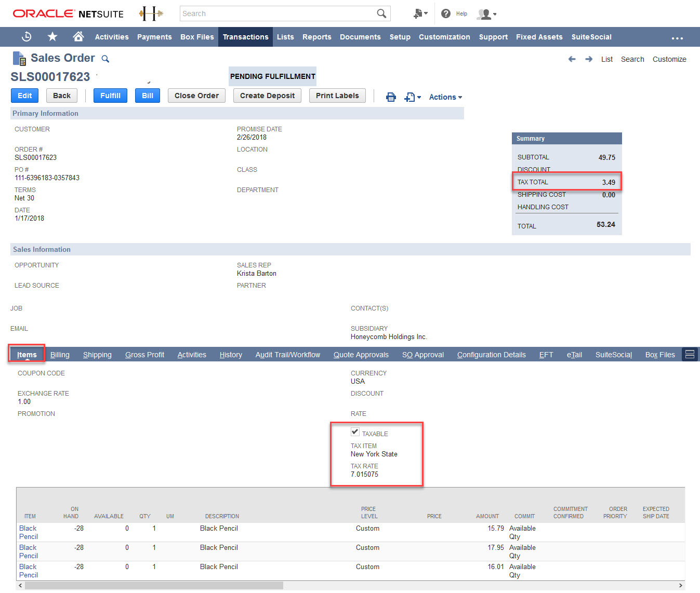The image size is (700, 593).
Task: Open Black Pencil item with amount 17.95
Action: 28,551
